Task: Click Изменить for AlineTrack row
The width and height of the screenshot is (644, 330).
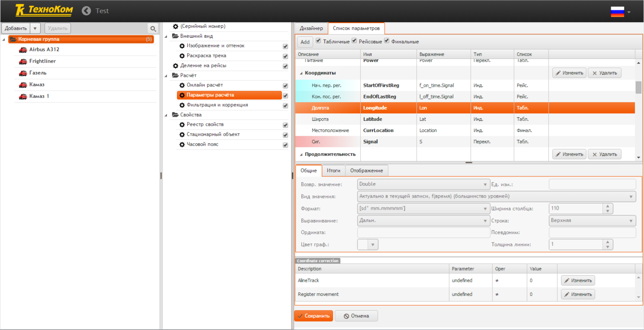Action: (578, 281)
